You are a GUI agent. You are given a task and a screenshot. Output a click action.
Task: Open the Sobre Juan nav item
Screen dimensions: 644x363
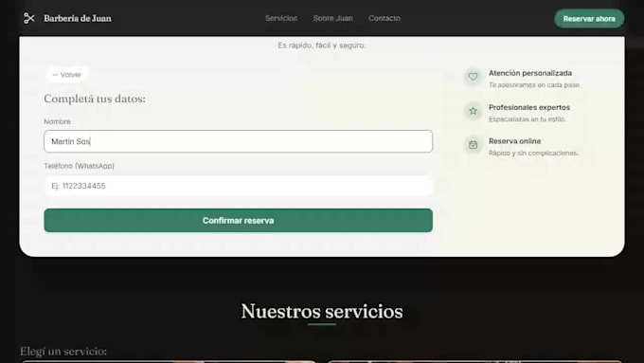pyautogui.click(x=332, y=18)
